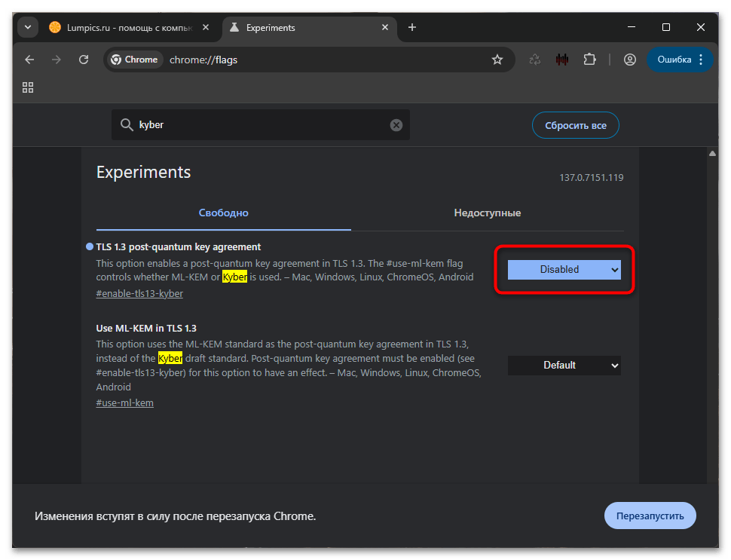Select the Свободно tab
The image size is (731, 560).
(223, 213)
